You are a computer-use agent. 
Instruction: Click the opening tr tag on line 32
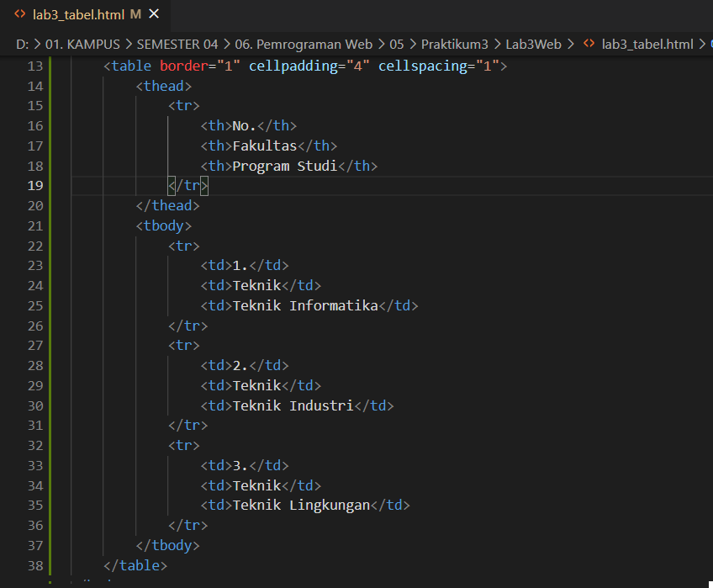[184, 445]
